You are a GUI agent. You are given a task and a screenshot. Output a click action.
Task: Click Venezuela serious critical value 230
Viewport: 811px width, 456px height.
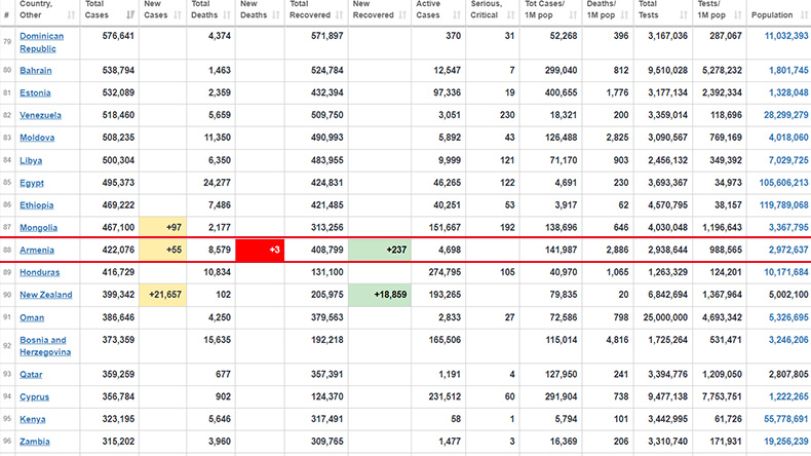507,115
